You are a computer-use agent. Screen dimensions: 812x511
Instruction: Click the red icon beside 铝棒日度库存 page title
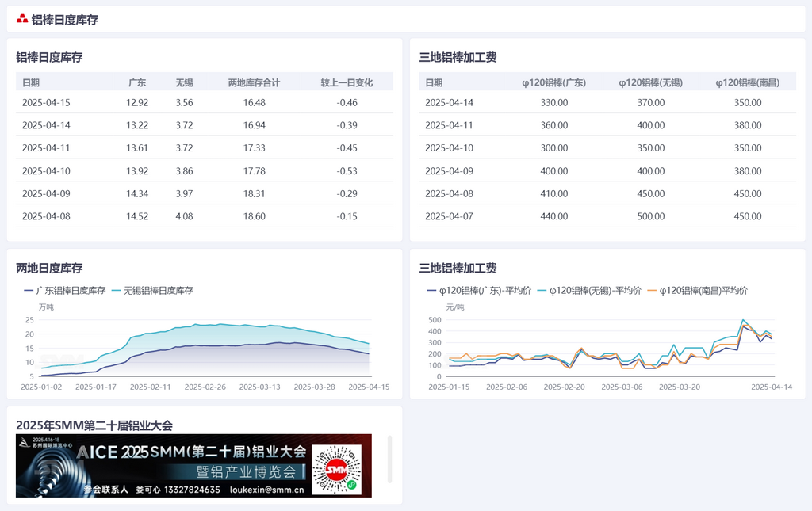point(22,19)
